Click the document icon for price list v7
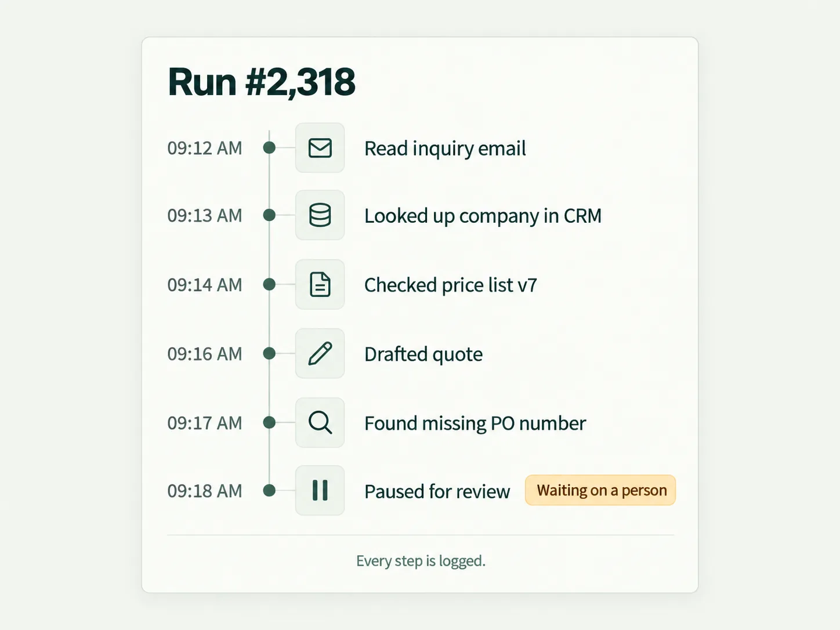The width and height of the screenshot is (840, 630). point(320,284)
